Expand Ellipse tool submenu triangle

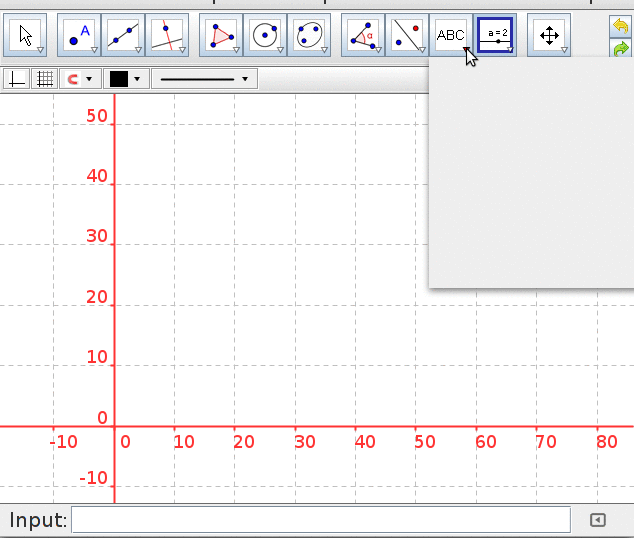click(x=324, y=50)
